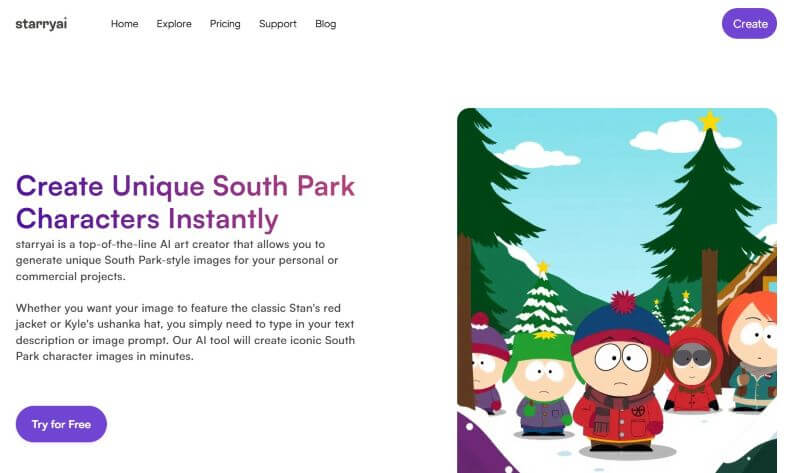Click the purple Create button
The height and width of the screenshot is (473, 800).
[x=749, y=23]
